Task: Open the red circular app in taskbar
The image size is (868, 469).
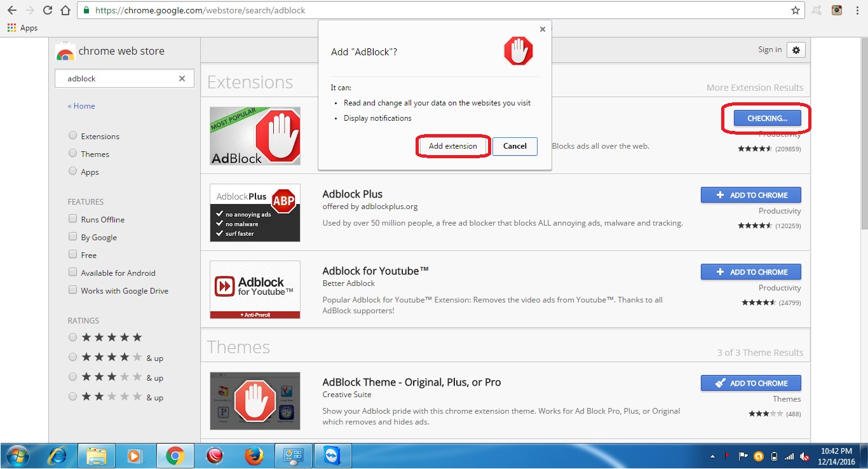Action: pyautogui.click(x=215, y=456)
